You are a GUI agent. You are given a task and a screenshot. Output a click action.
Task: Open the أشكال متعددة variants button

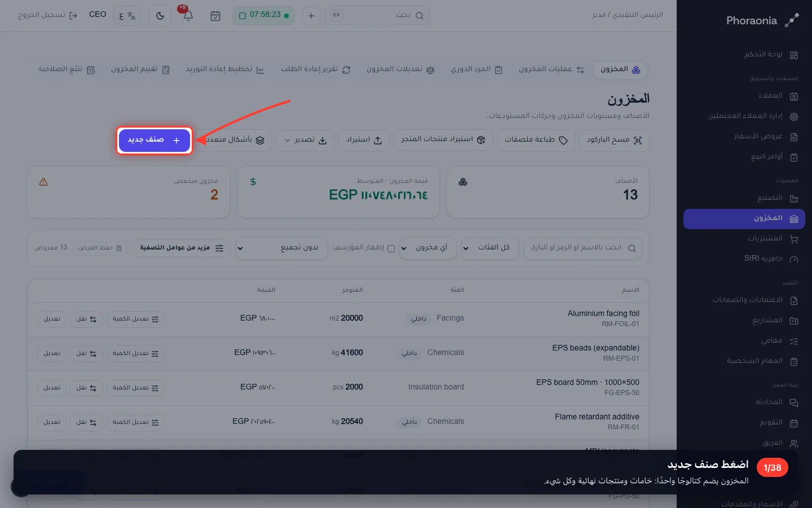click(235, 140)
